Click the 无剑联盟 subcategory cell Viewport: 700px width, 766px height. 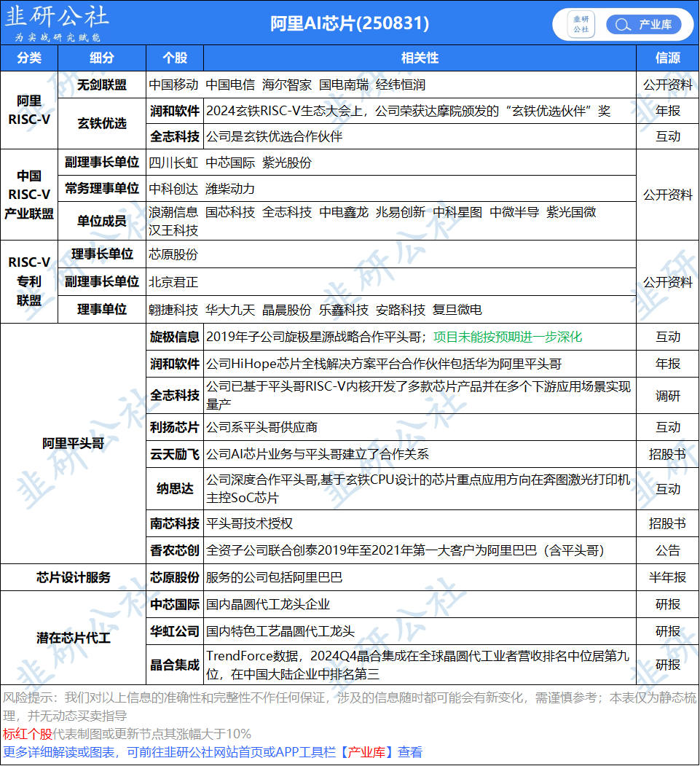coord(102,85)
